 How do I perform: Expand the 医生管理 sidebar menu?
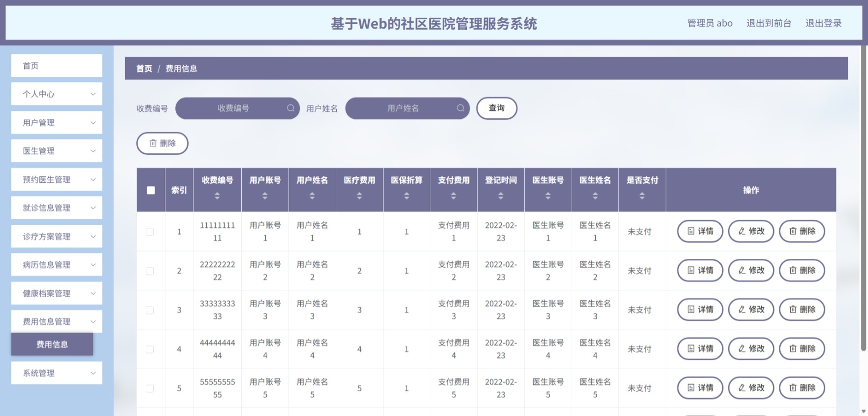point(57,151)
